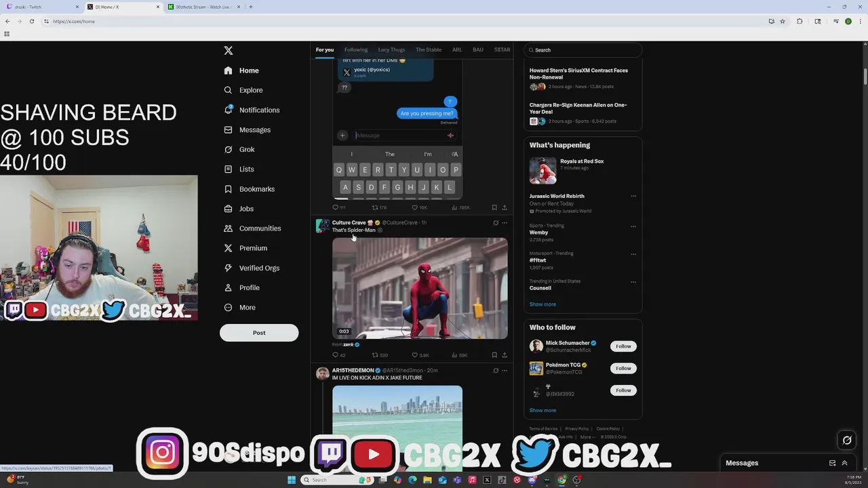The width and height of the screenshot is (868, 488).
Task: Switch to the For you tab
Action: (325, 49)
